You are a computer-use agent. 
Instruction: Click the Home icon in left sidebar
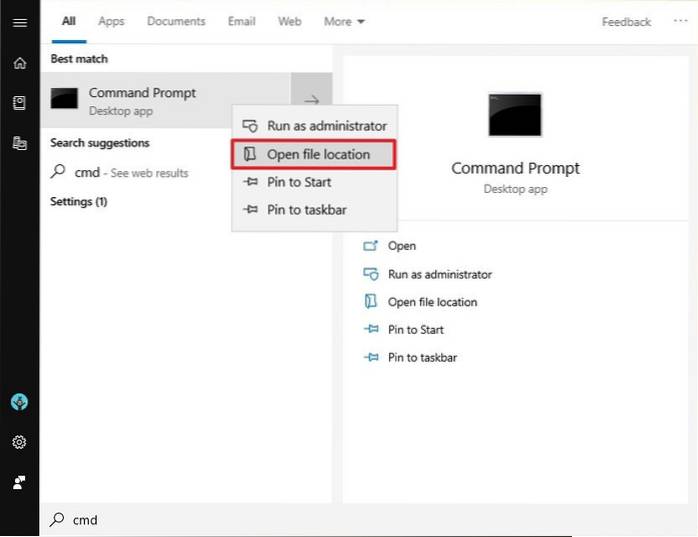19,63
